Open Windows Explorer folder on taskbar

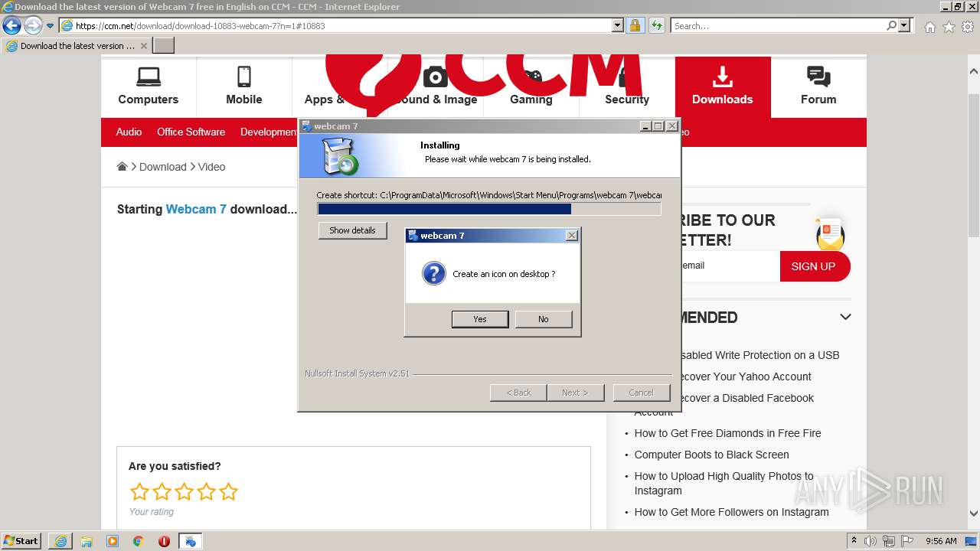click(87, 541)
